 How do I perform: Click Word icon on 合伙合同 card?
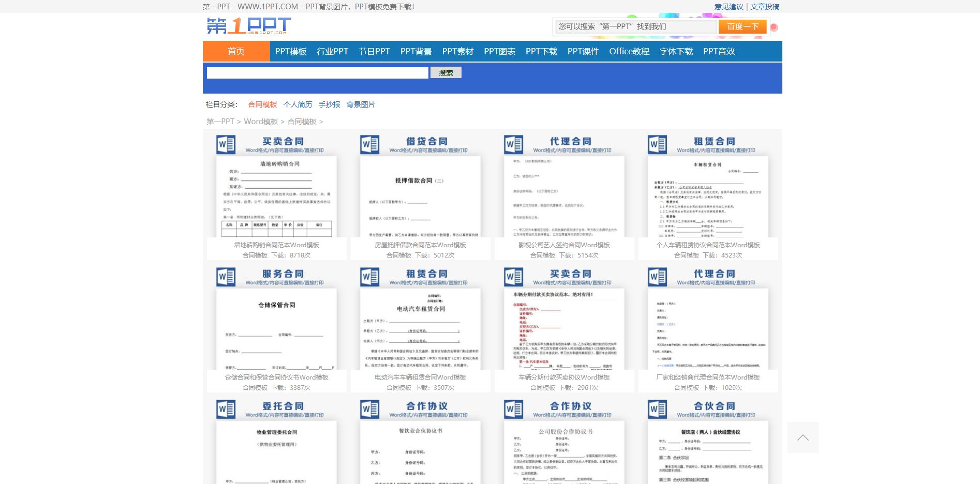[x=657, y=409]
